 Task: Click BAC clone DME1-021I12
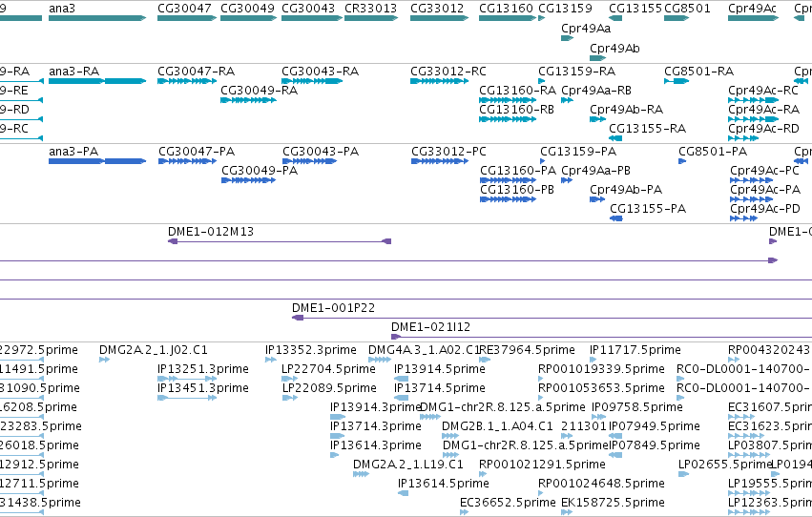[x=602, y=337]
